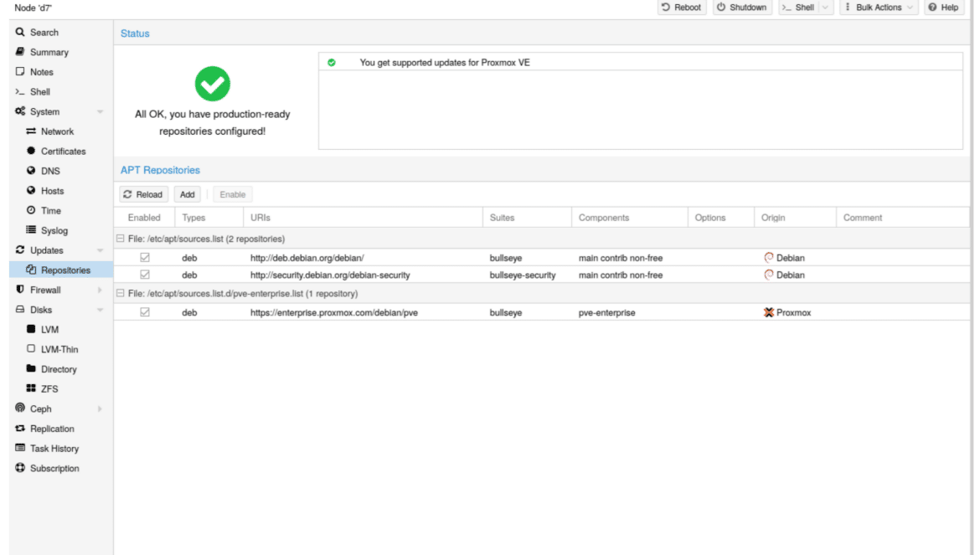Click the Task History list icon

point(20,448)
